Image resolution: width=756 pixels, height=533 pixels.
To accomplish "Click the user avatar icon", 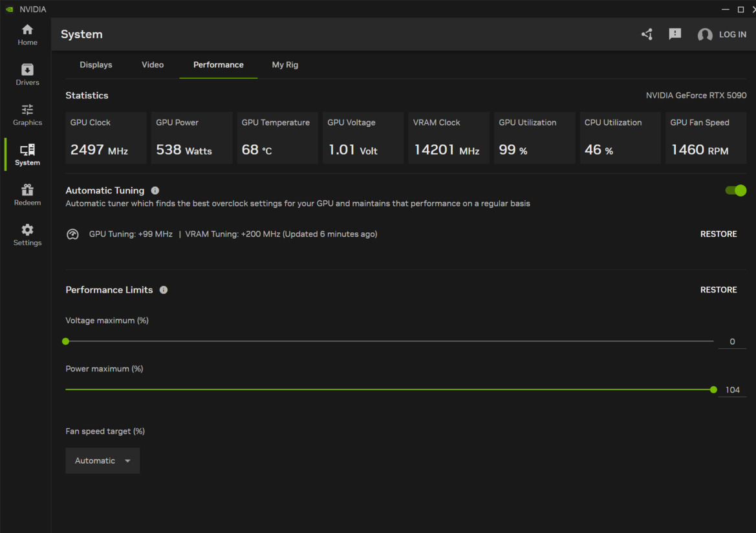I will pos(705,35).
